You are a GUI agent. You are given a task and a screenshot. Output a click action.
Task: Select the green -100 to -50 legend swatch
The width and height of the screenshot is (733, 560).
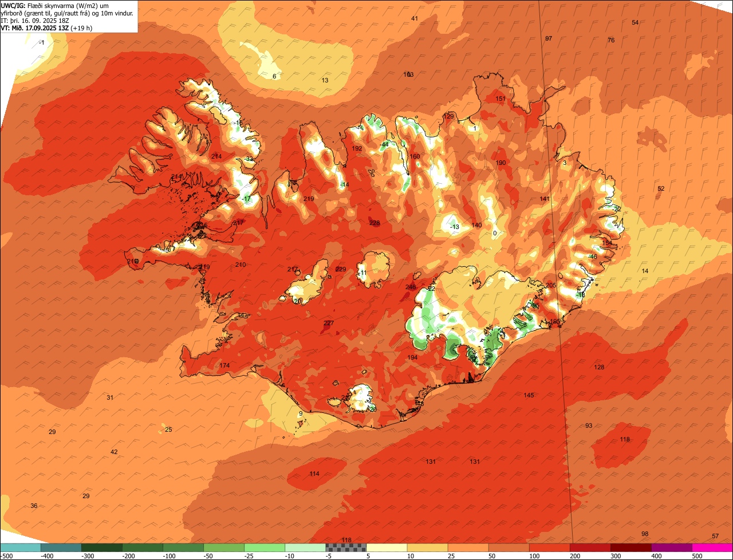point(183,547)
